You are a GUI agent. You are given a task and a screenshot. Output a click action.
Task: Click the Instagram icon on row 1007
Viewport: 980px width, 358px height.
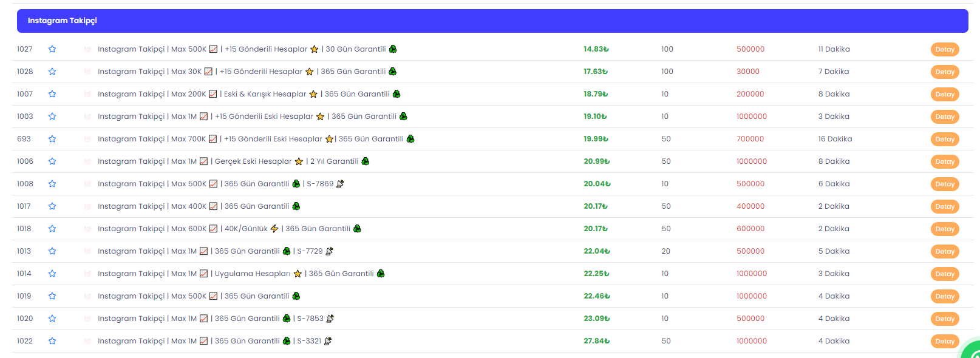[87, 94]
